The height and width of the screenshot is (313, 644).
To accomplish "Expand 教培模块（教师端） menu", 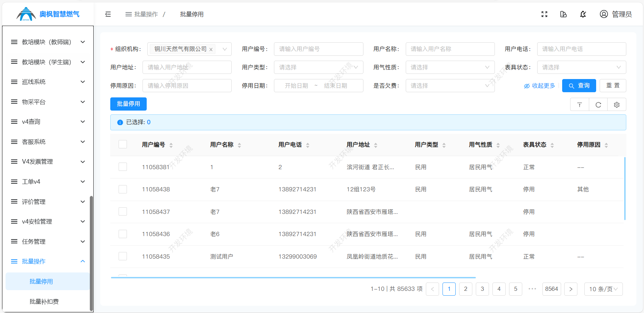I will pos(48,42).
